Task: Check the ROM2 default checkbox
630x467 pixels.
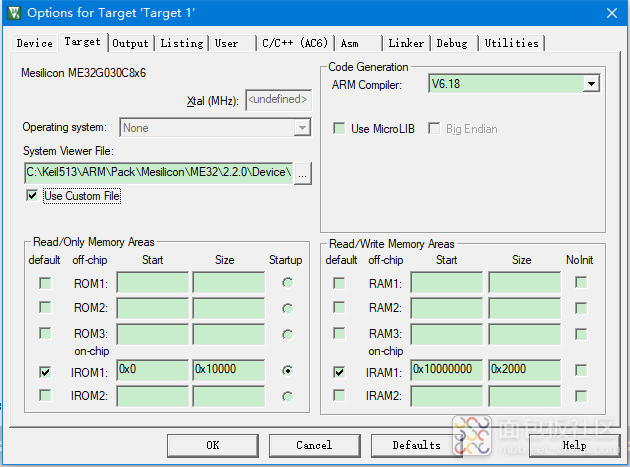Action: 45,307
